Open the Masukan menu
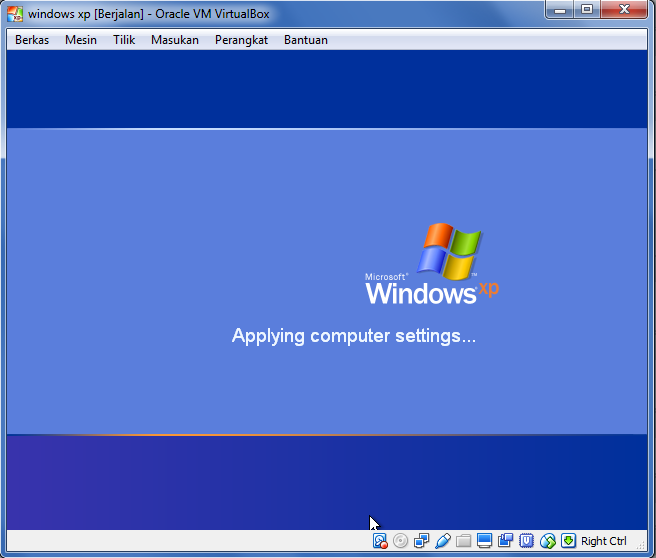Viewport: 656px width, 558px height. [x=175, y=40]
